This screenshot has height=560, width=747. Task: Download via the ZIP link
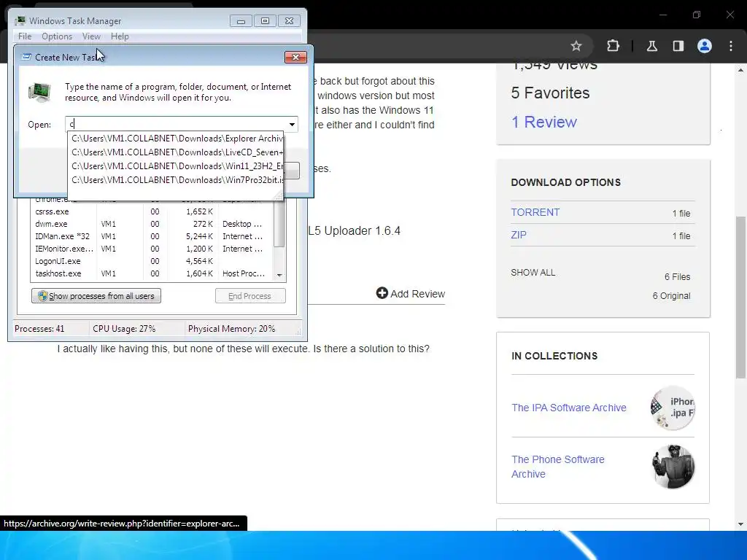tap(519, 235)
